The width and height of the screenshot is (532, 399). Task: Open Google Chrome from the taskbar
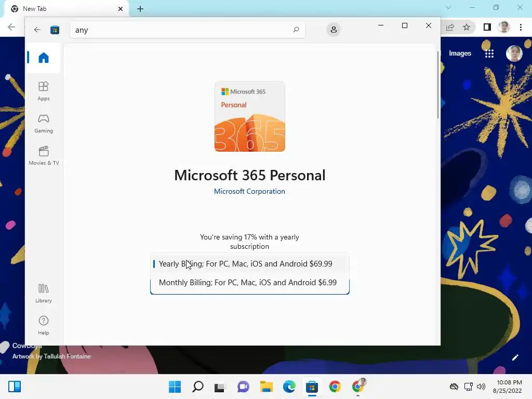[x=335, y=387]
